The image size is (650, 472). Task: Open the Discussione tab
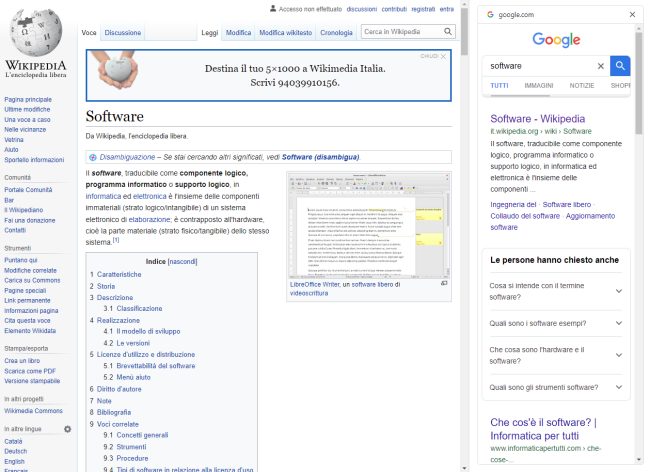click(123, 32)
